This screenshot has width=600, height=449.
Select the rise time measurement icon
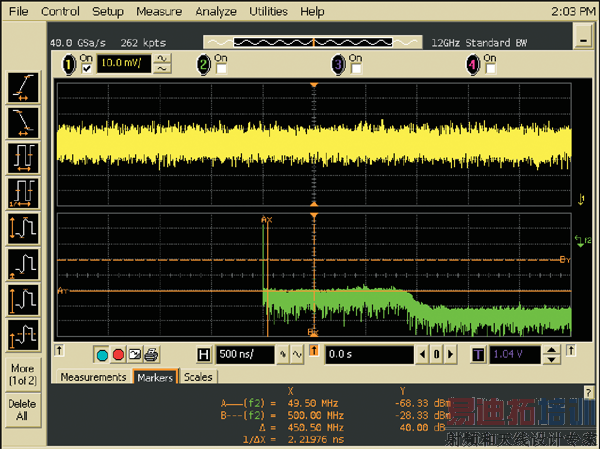pyautogui.click(x=23, y=88)
